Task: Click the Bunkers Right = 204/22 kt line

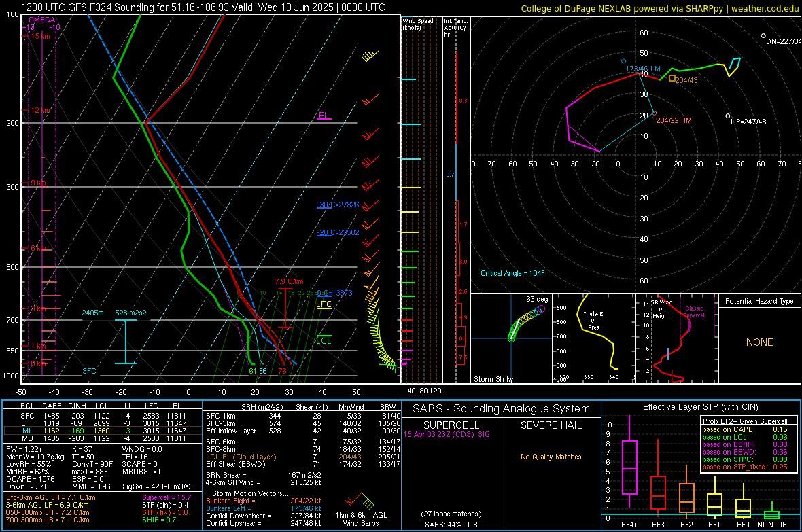Action: pos(264,501)
